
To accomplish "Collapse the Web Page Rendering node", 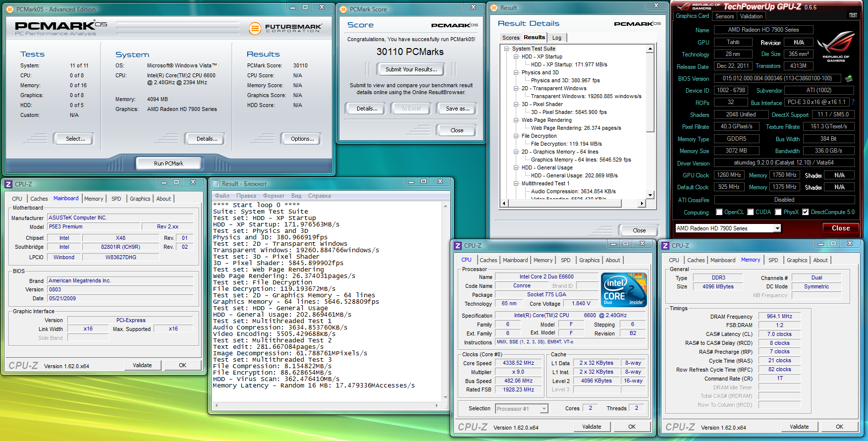I will pos(516,120).
